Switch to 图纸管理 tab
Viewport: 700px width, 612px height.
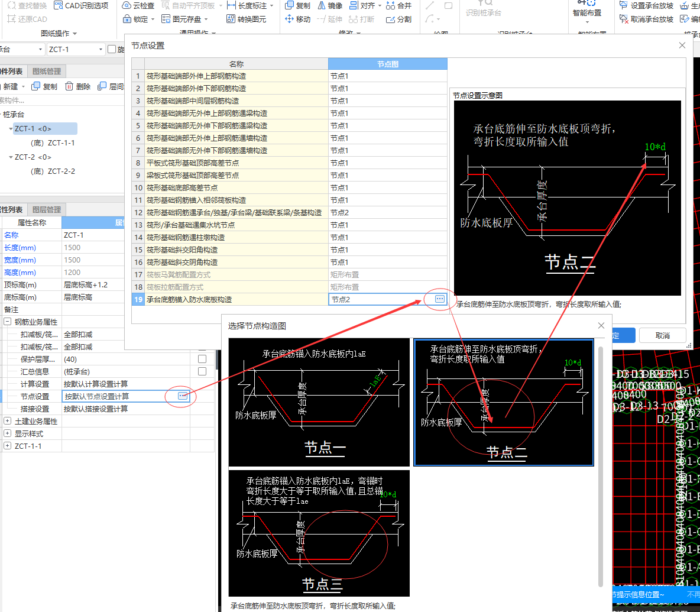tap(47, 71)
